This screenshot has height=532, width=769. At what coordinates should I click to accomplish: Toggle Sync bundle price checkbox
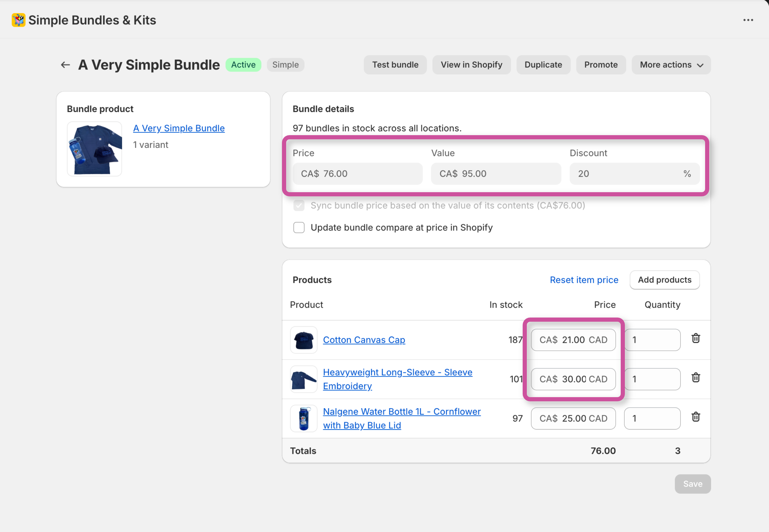click(x=299, y=205)
